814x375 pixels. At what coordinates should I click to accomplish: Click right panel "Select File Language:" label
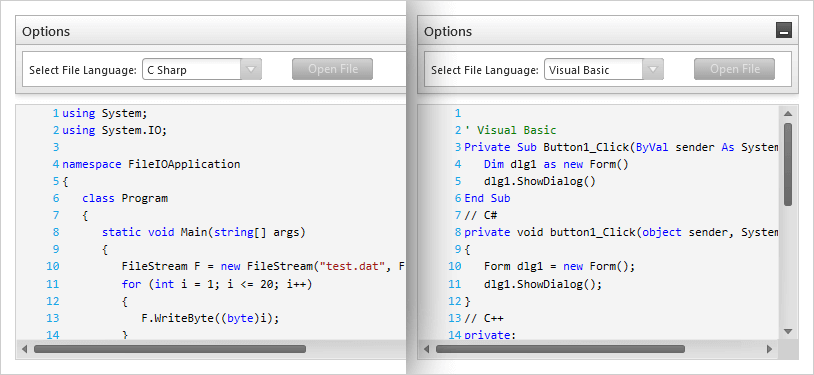pyautogui.click(x=485, y=70)
